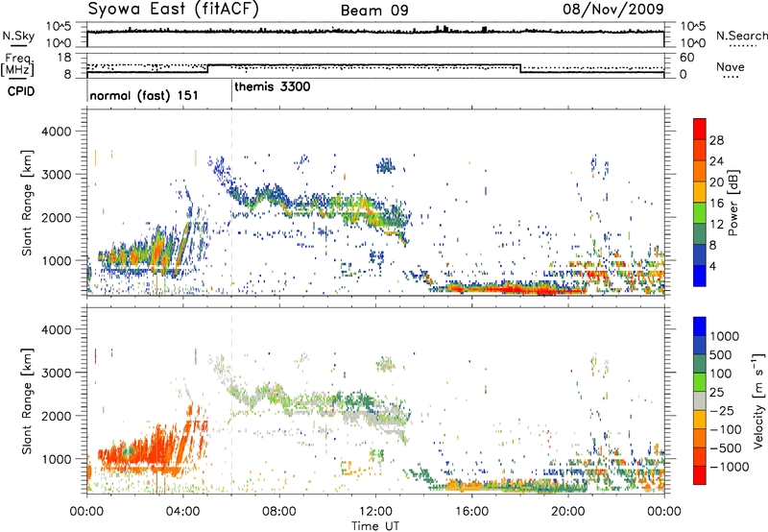Image resolution: width=768 pixels, height=532 pixels.
Task: Click the '-1000' tick on the velocity colorbar
Action: pyautogui.click(x=730, y=467)
